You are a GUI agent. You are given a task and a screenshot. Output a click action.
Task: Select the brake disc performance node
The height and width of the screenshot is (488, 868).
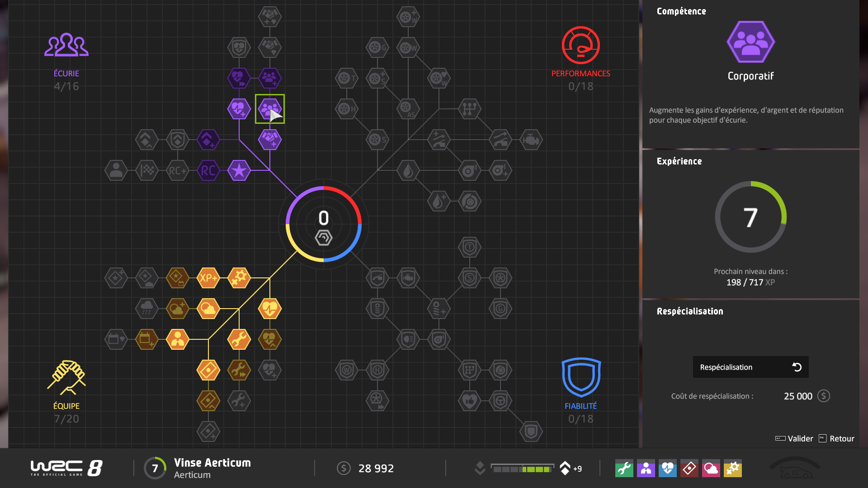(470, 201)
